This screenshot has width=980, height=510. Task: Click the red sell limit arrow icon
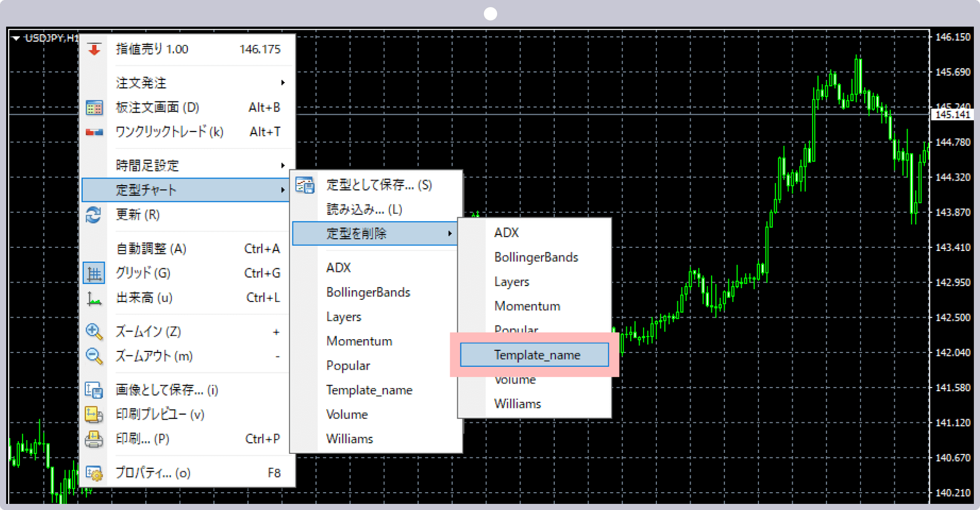click(x=94, y=49)
